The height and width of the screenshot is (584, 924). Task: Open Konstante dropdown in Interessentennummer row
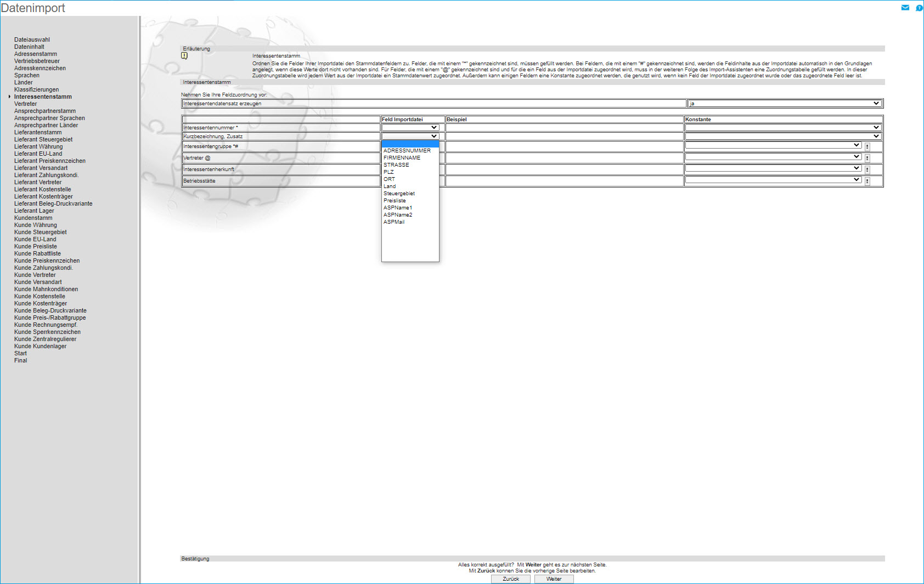pos(783,128)
